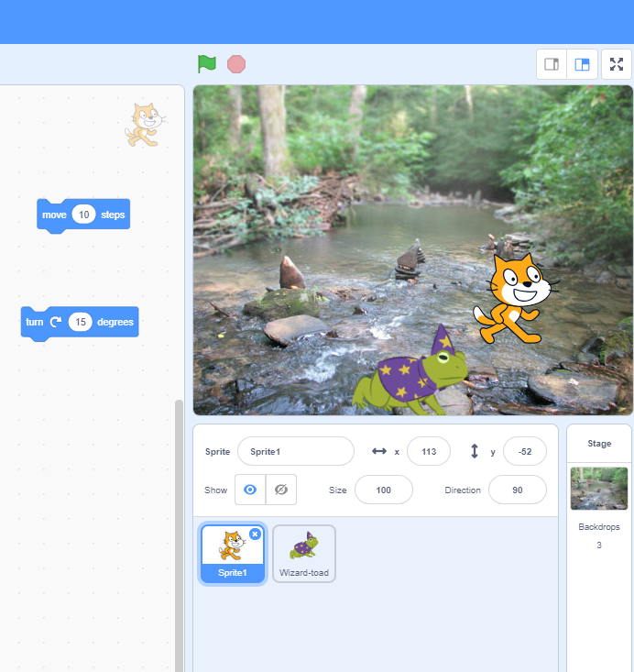The width and height of the screenshot is (634, 672).
Task: Switch to large stage layout
Action: (x=582, y=64)
